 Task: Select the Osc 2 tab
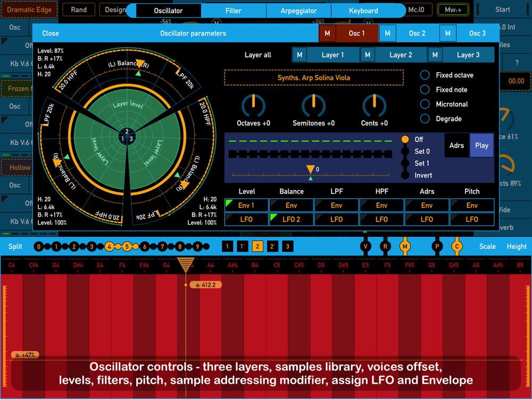pyautogui.click(x=417, y=33)
